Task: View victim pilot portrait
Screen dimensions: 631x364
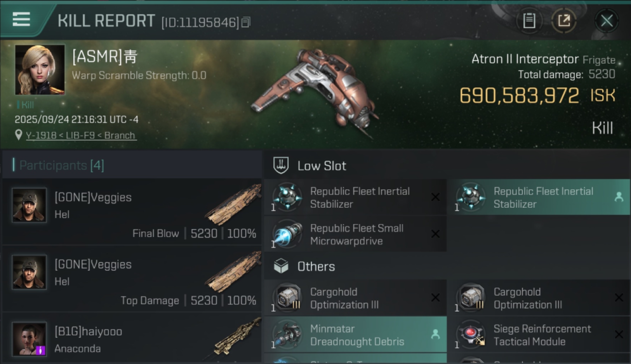Action: pyautogui.click(x=40, y=70)
